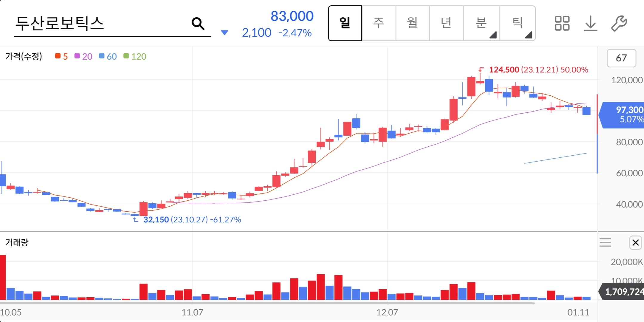Toggle the 60-day moving average line
The width and height of the screenshot is (644, 322).
[108, 56]
